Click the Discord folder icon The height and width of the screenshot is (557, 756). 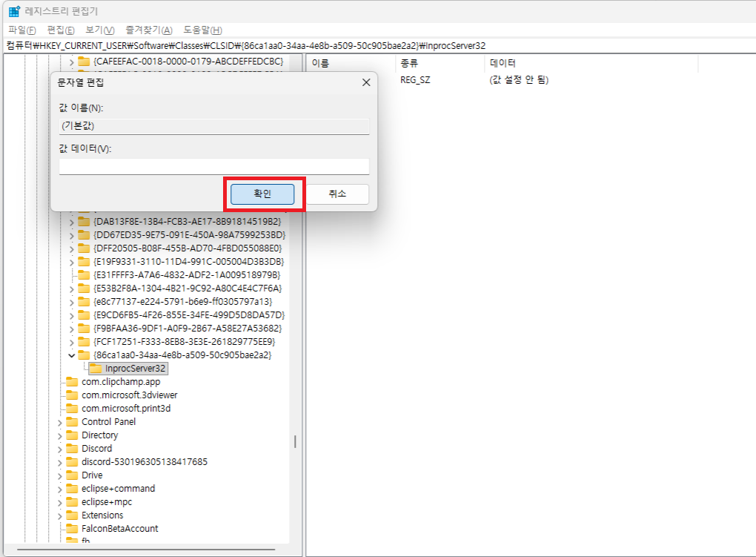pyautogui.click(x=73, y=449)
